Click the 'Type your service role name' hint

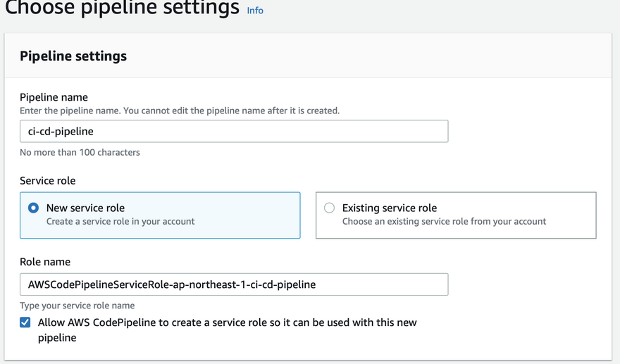[x=77, y=306]
